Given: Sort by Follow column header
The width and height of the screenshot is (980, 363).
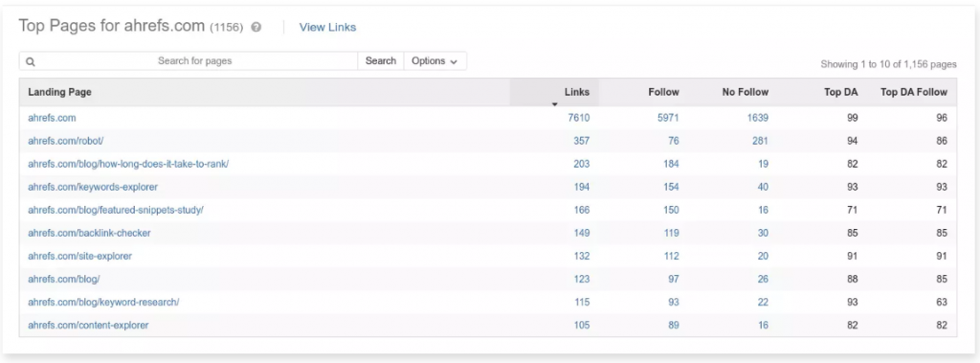Looking at the screenshot, I should click(663, 92).
